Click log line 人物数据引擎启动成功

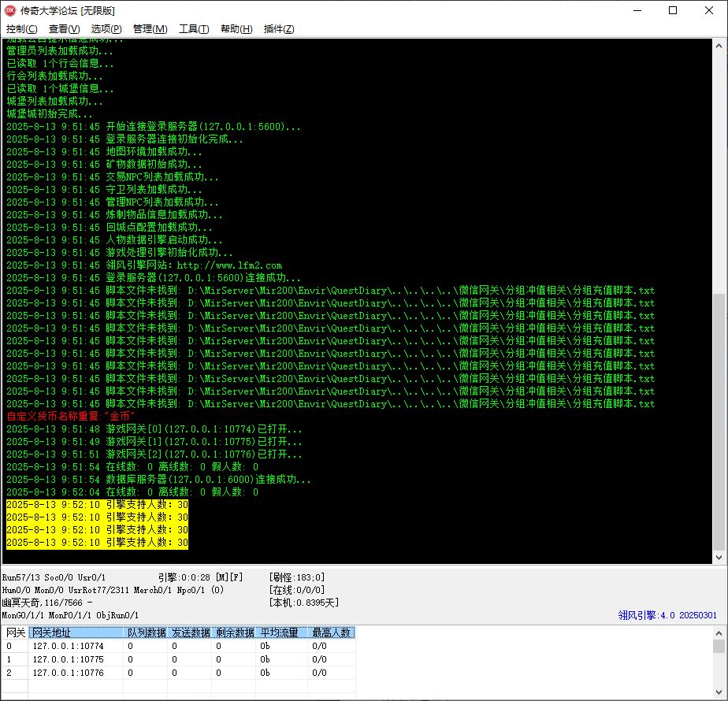pyautogui.click(x=114, y=239)
